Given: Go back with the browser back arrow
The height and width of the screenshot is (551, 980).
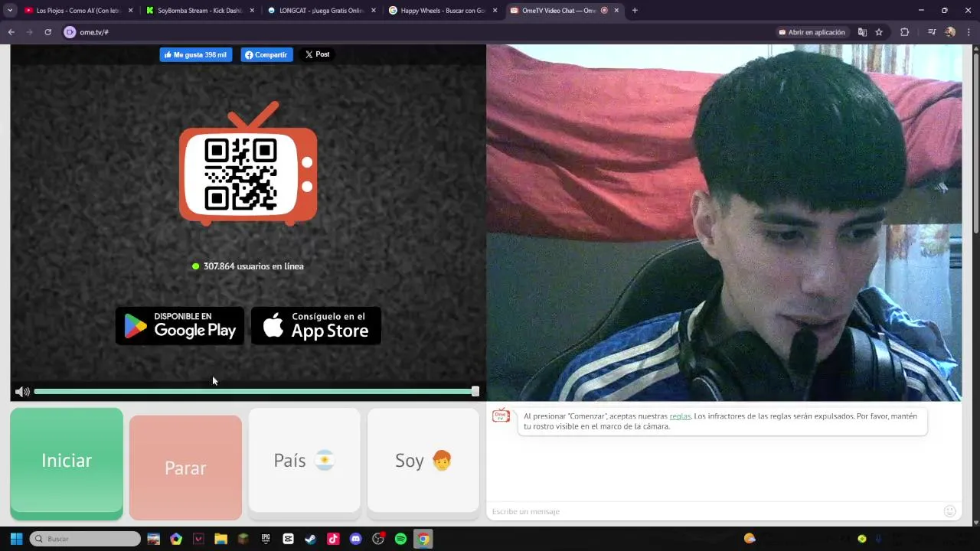Looking at the screenshot, I should [11, 32].
